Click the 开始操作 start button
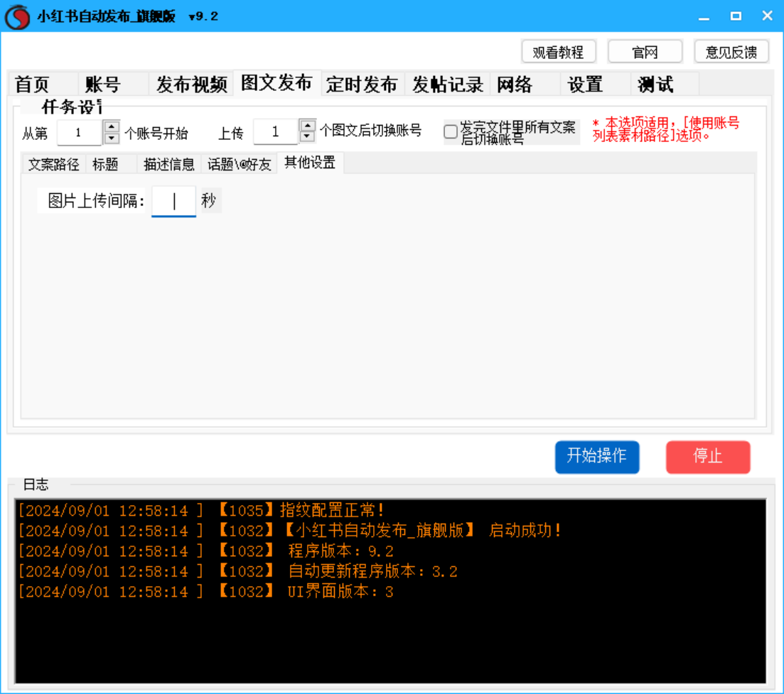 click(597, 457)
